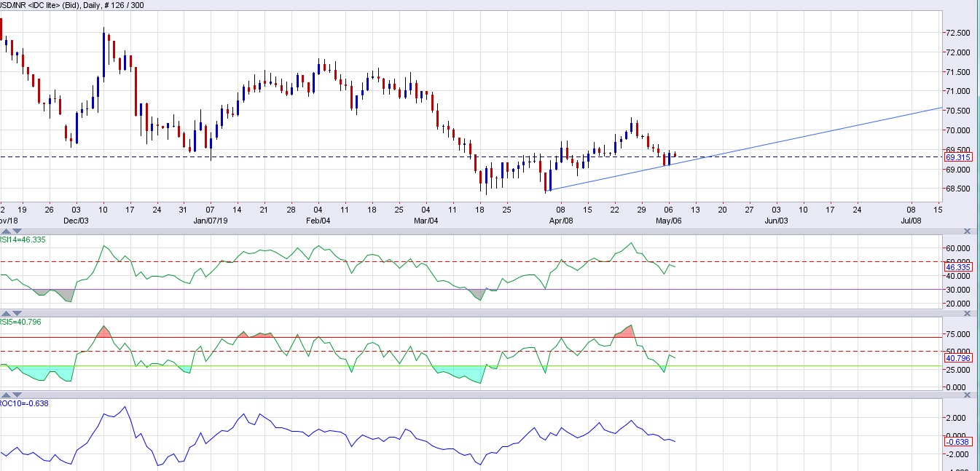Close the RSI5 indicator panel
This screenshot has height=471, width=980.
967,314
